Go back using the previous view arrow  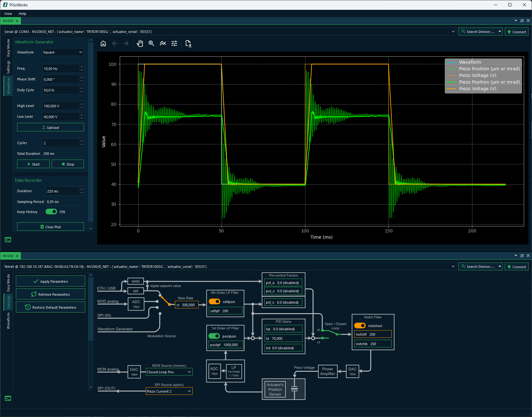(115, 43)
